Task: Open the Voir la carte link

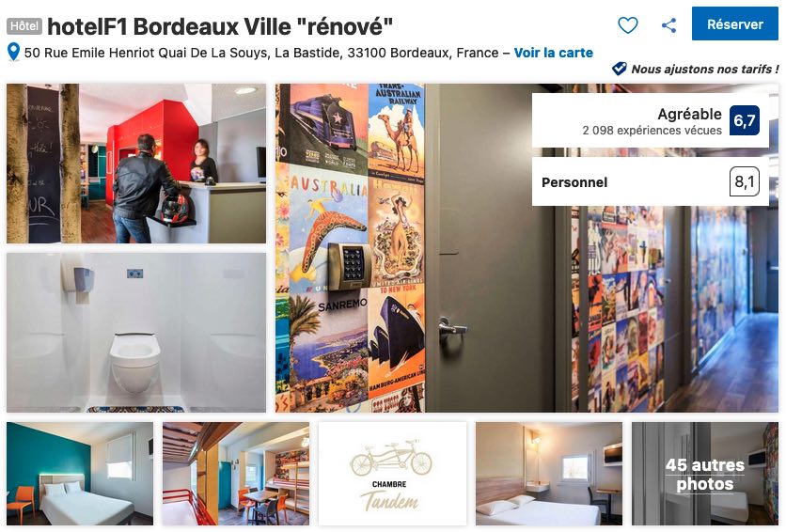Action: point(554,53)
